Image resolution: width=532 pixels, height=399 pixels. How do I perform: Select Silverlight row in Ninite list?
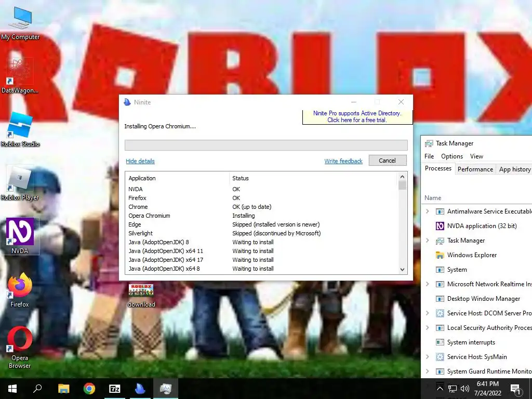(261, 233)
